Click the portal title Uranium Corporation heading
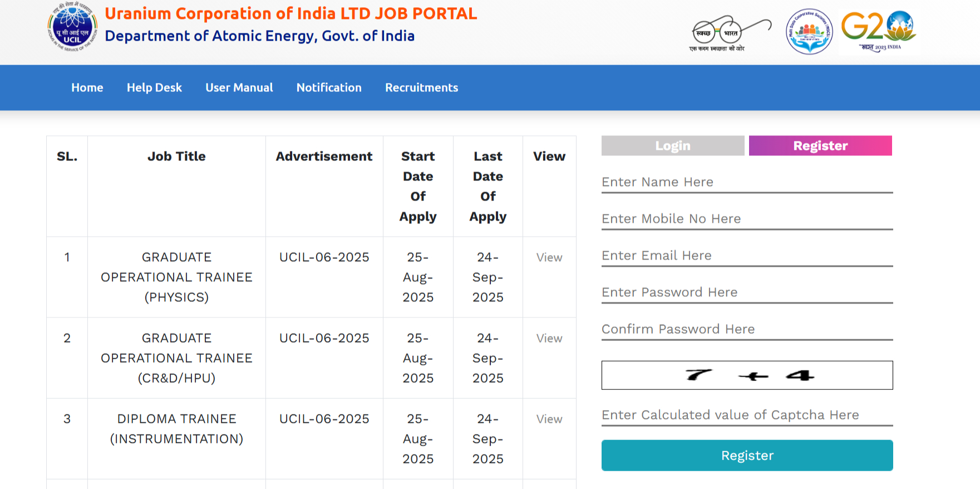This screenshot has height=489, width=980. pyautogui.click(x=291, y=13)
